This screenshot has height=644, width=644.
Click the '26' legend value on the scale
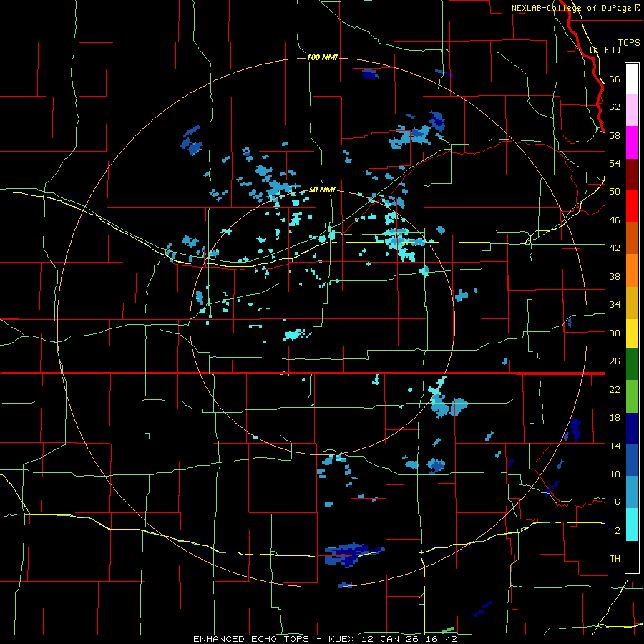pos(615,361)
